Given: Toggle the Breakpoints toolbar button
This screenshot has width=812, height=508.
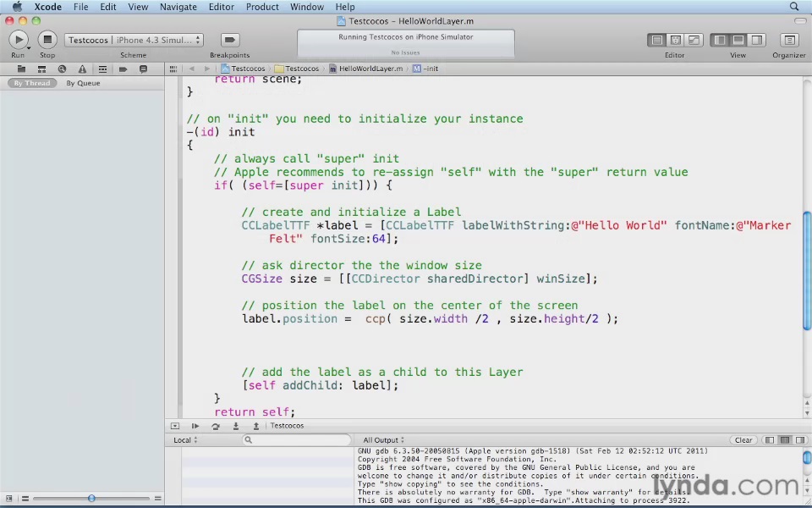Looking at the screenshot, I should pyautogui.click(x=229, y=40).
